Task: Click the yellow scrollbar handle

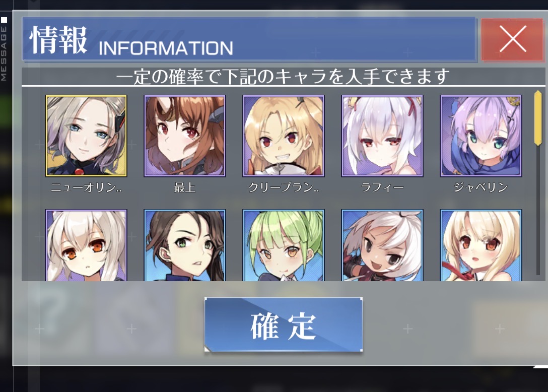Action: [538, 118]
